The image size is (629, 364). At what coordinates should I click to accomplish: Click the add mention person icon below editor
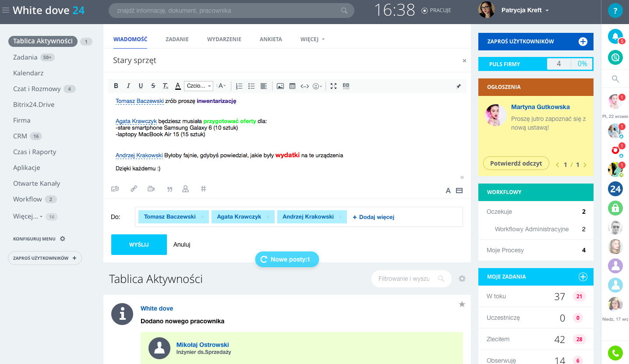click(x=185, y=189)
